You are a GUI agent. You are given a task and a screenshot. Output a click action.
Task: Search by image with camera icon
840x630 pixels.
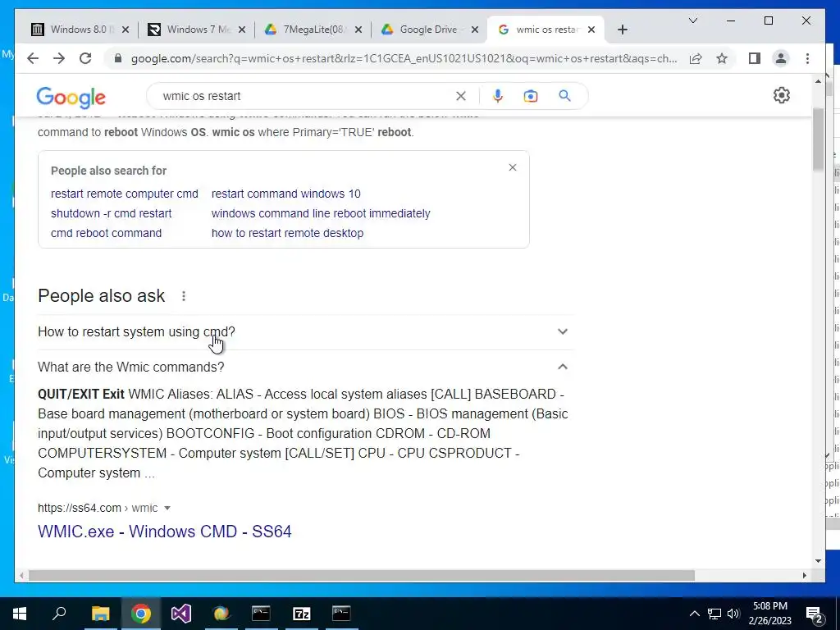531,96
